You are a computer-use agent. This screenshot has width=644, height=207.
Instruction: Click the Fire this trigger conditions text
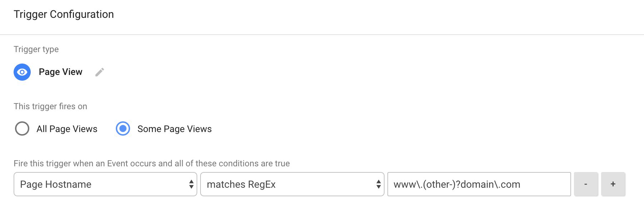[152, 163]
